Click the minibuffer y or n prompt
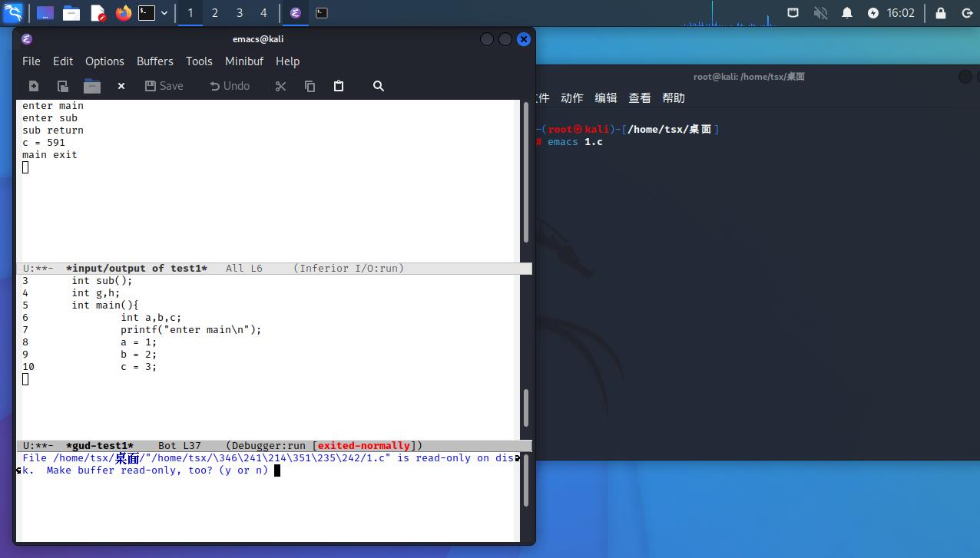This screenshot has width=980, height=558. click(243, 470)
